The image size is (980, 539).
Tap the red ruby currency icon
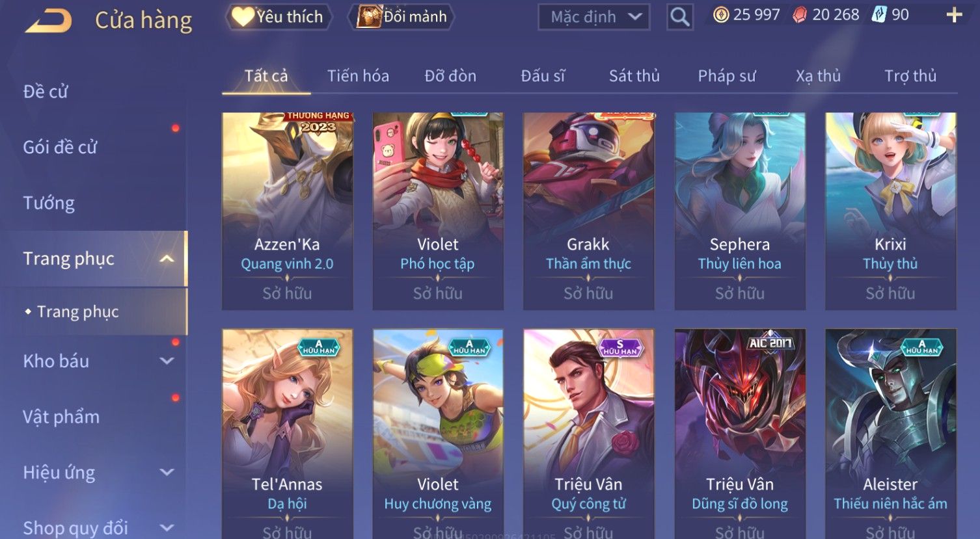tap(800, 15)
